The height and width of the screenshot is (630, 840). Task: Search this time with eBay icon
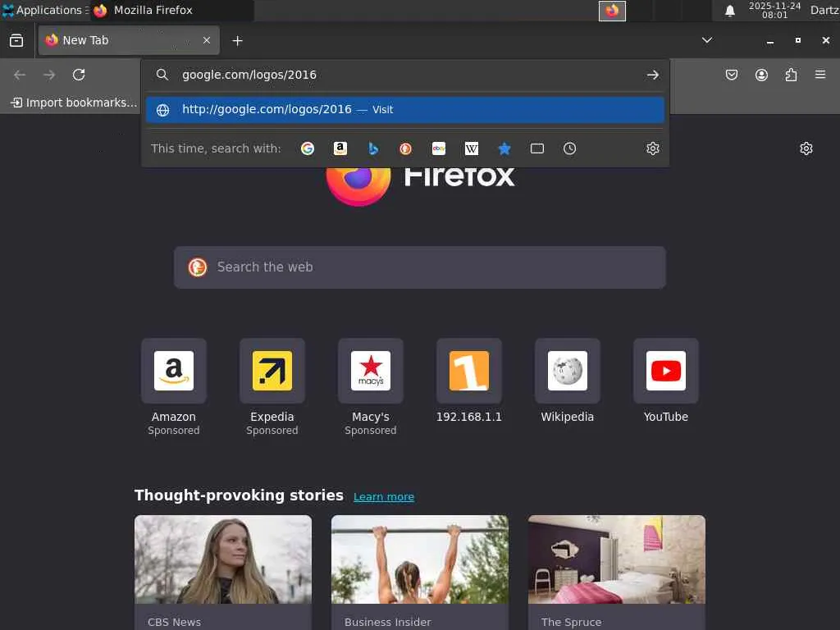(439, 148)
